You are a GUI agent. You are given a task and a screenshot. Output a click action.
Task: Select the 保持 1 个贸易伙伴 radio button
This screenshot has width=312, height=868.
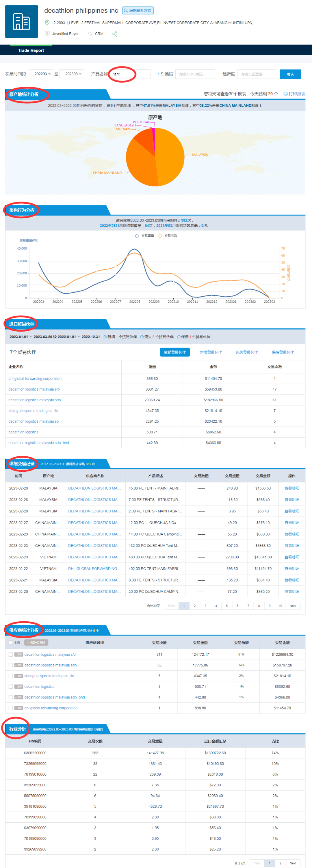click(x=179, y=337)
